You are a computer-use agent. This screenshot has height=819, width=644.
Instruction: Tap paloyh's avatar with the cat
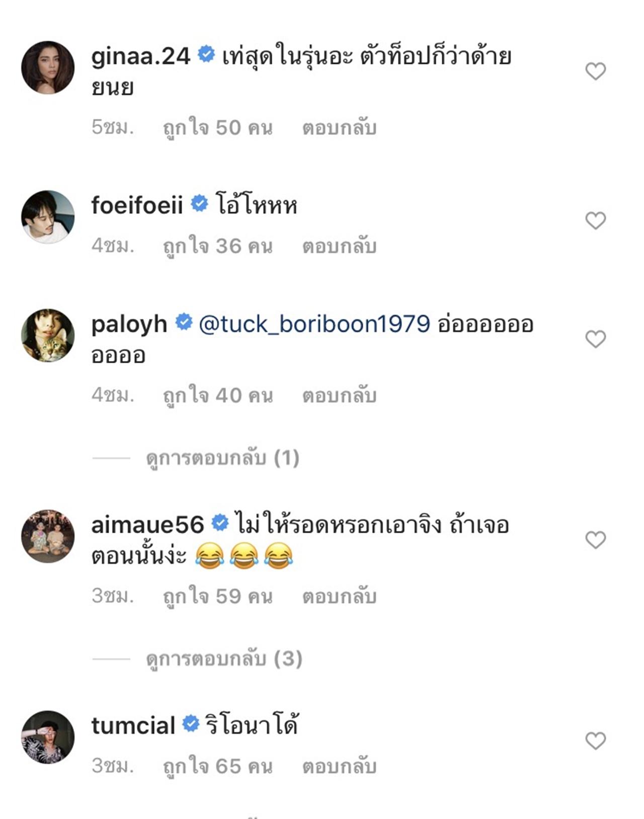pos(48,336)
